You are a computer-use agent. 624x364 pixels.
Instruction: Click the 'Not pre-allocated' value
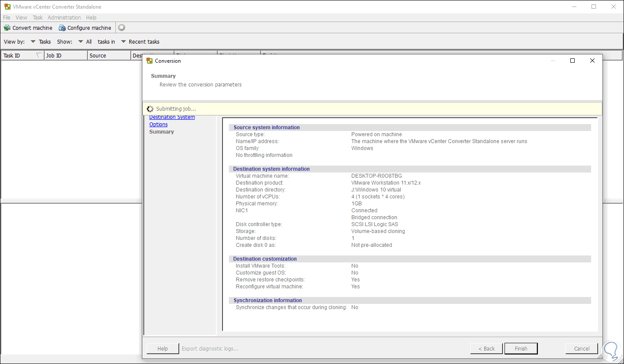(372, 245)
